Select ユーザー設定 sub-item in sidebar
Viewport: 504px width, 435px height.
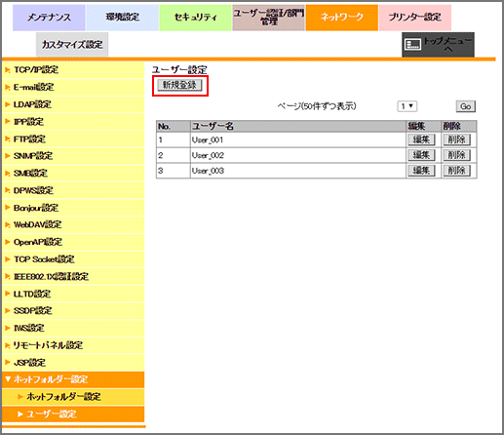pyautogui.click(x=73, y=415)
